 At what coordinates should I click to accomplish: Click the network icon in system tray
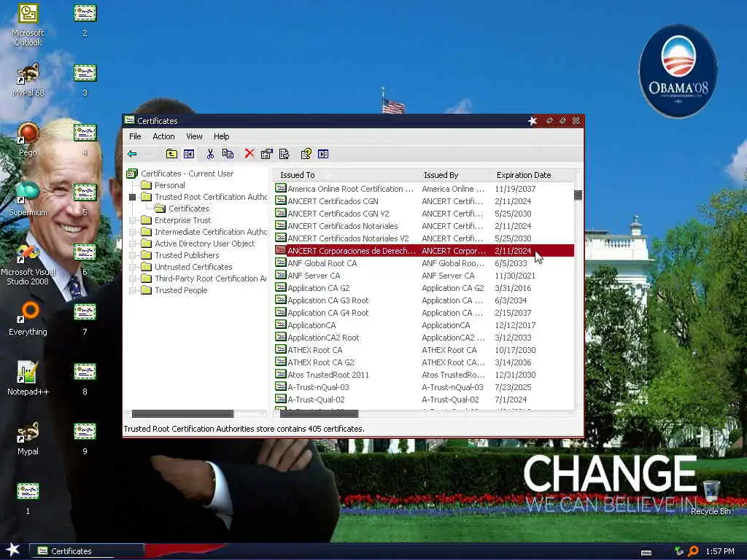tap(679, 551)
